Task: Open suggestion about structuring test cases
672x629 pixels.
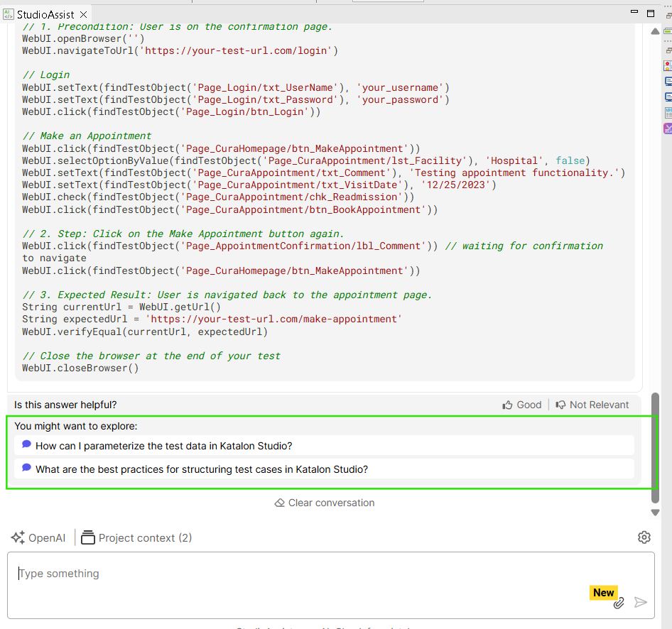Action: (324, 469)
